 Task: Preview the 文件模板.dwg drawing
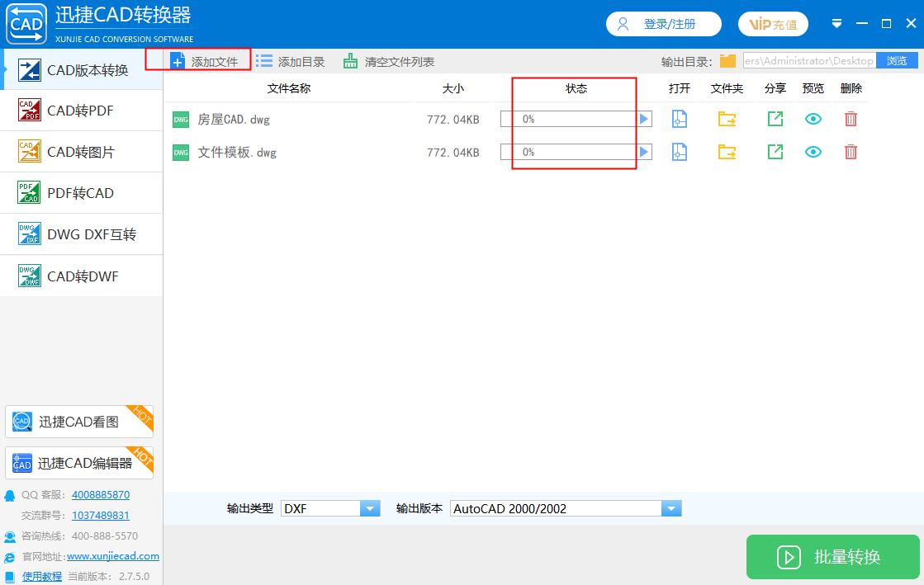813,152
